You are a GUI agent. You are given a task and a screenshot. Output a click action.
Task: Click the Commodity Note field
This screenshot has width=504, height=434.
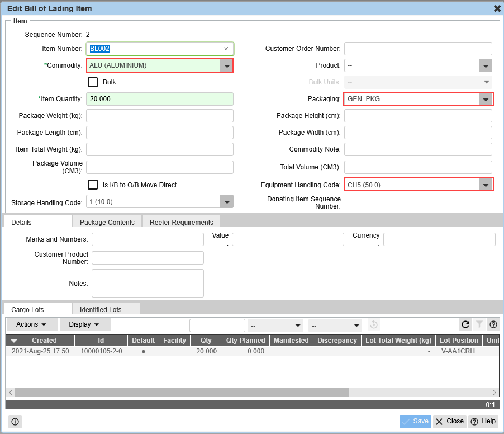418,149
